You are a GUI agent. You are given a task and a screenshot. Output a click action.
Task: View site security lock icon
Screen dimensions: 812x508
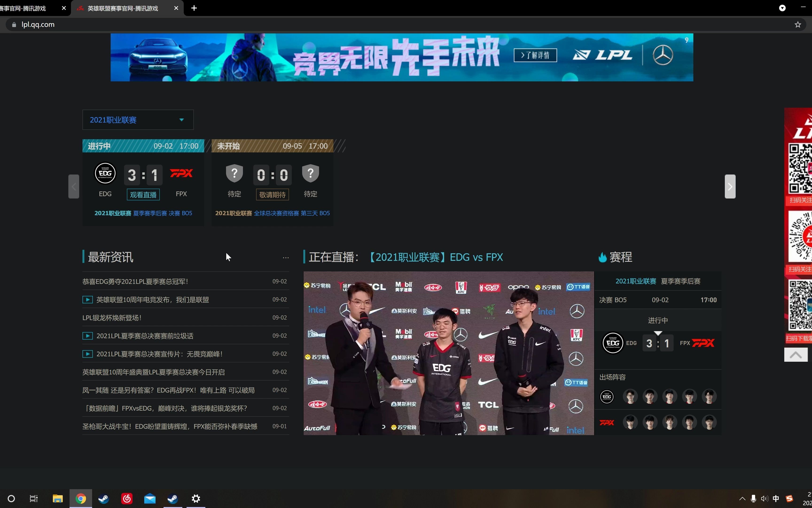pos(14,24)
